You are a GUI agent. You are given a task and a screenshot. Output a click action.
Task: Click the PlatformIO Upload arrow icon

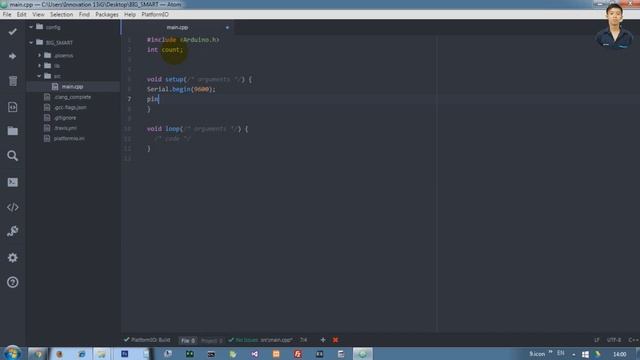pyautogui.click(x=13, y=56)
